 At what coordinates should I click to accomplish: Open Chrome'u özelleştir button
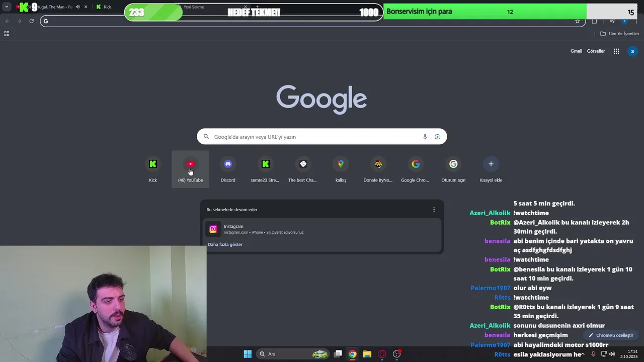pos(611,335)
